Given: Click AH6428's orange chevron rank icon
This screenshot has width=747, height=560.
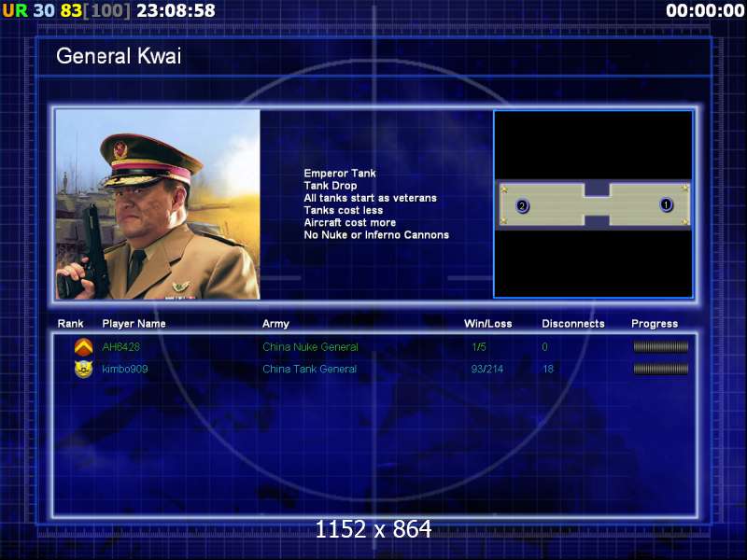Looking at the screenshot, I should click(x=83, y=347).
